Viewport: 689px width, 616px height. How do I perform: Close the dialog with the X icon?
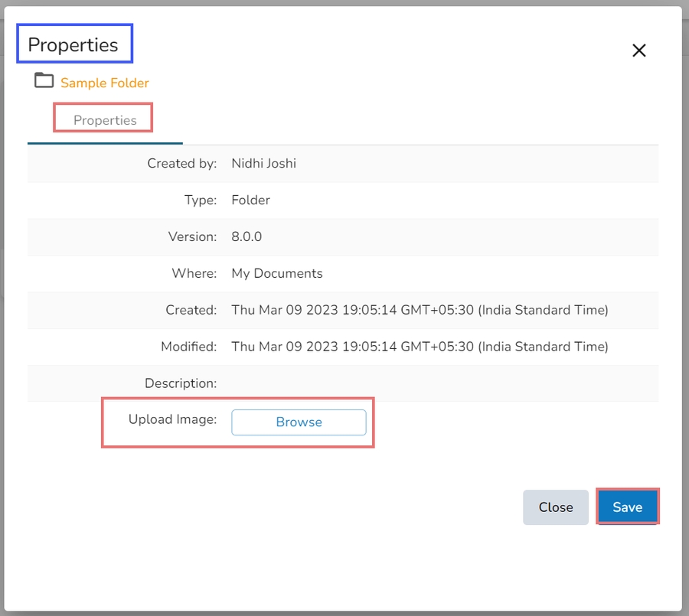click(x=638, y=51)
